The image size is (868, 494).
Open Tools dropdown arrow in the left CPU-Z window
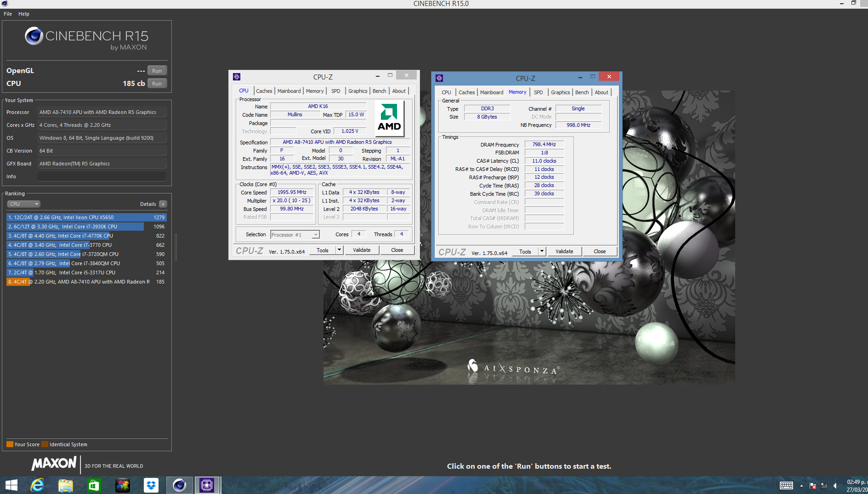click(x=339, y=250)
